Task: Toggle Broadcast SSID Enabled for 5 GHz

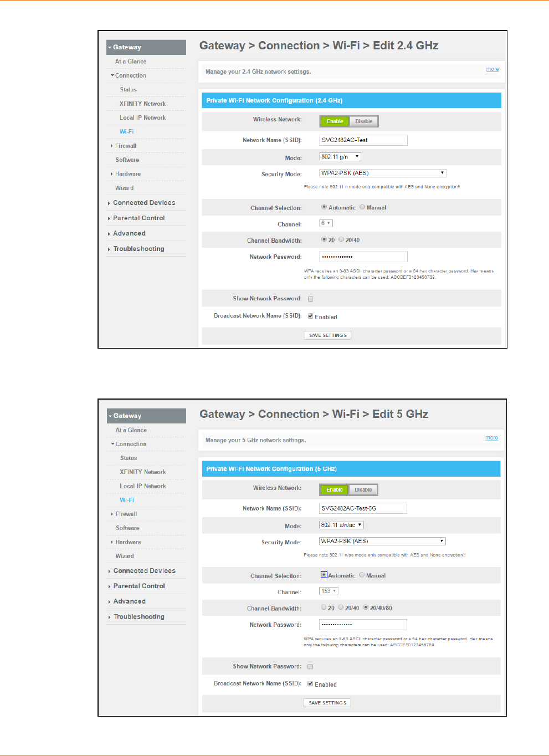Action: (310, 684)
